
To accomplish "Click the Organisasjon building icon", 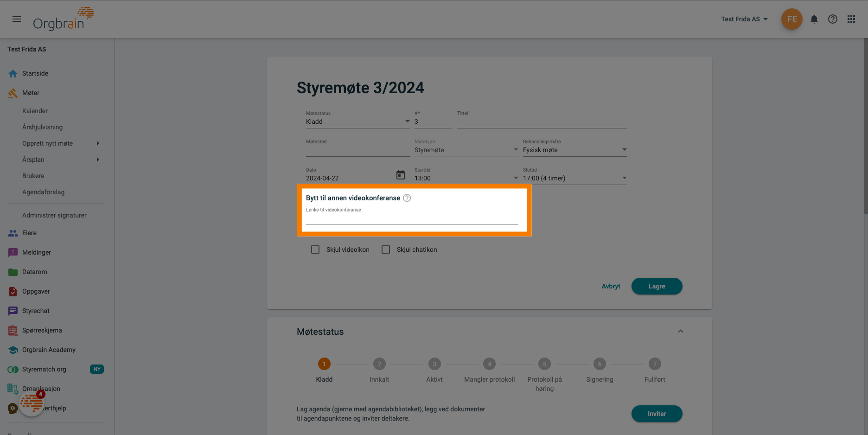I will coord(13,389).
